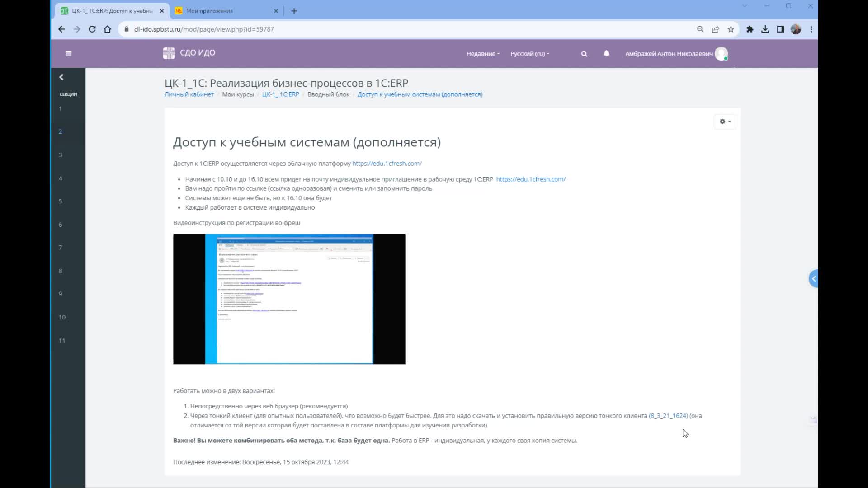
Task: Open the browser extensions puzzle icon
Action: 750,29
